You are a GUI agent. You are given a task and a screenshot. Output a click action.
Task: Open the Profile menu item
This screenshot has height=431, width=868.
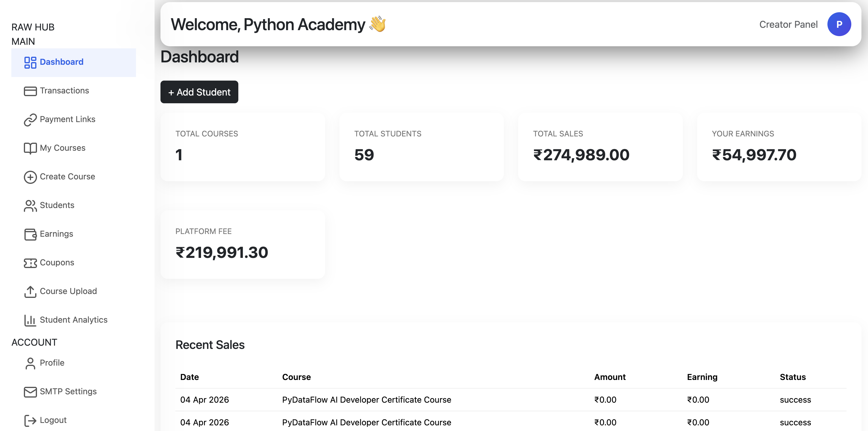click(52, 363)
